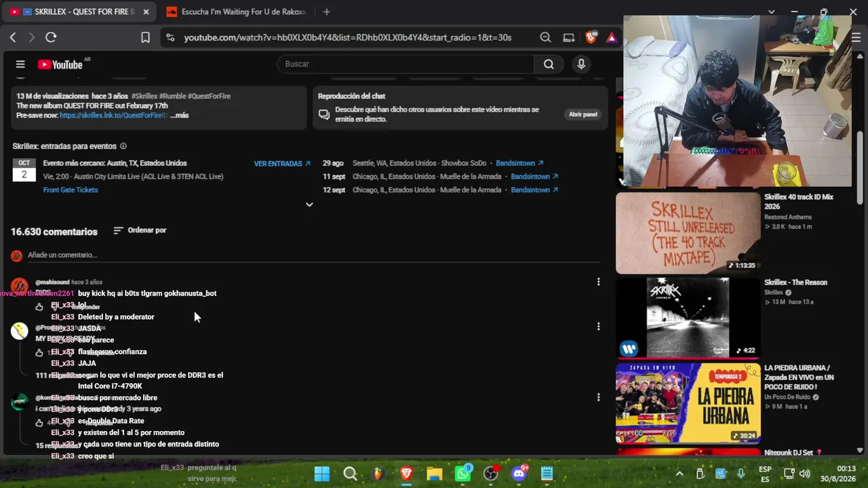
Task: Switch input language via ESP indicator
Action: coord(765,474)
